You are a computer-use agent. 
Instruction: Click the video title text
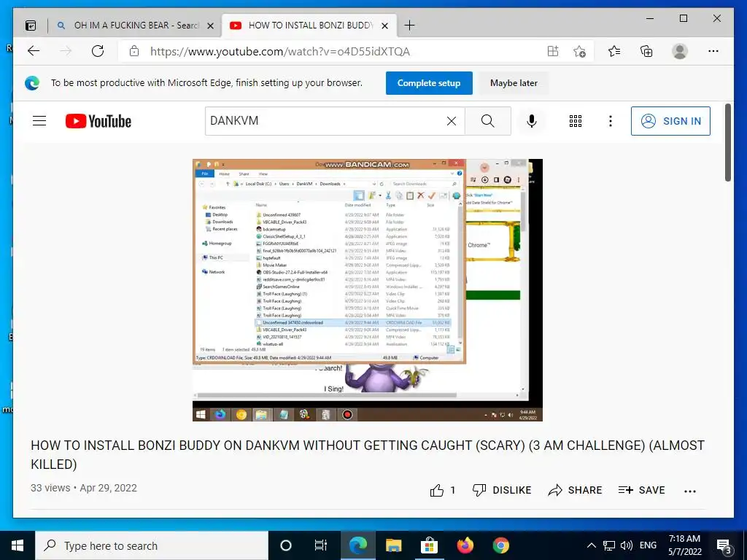point(368,455)
